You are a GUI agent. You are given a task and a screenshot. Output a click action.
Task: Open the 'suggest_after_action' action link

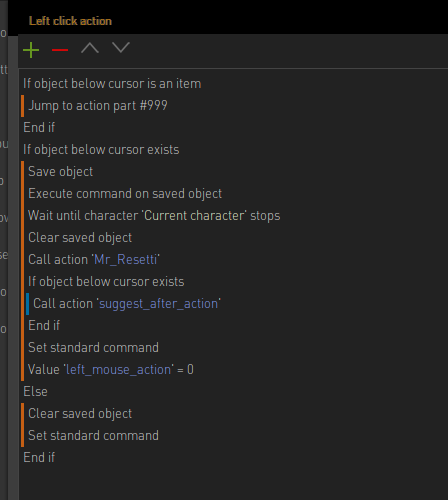point(158,304)
